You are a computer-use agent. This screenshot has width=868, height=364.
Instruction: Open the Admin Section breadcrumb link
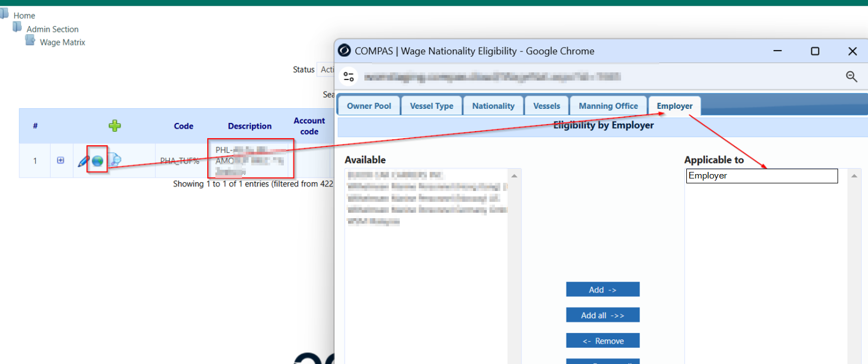click(52, 29)
